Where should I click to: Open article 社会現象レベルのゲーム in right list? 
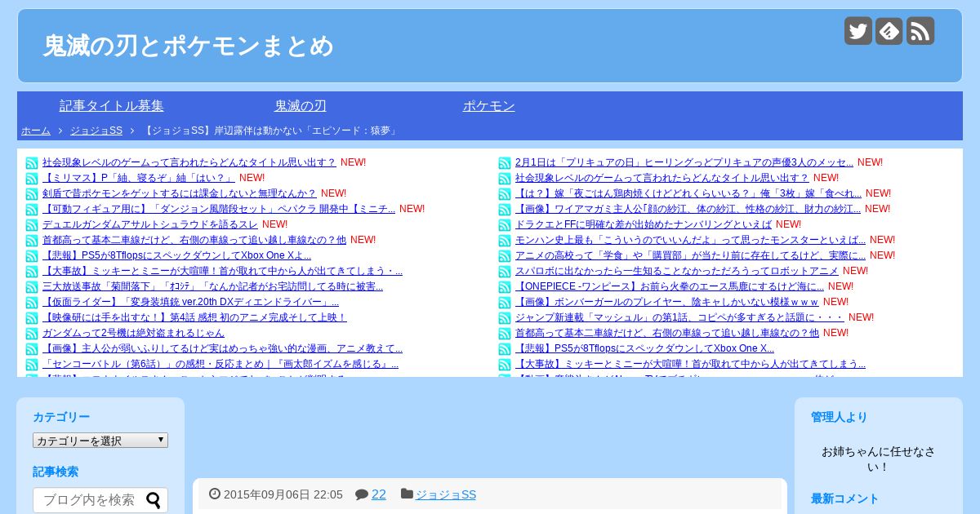click(x=662, y=178)
